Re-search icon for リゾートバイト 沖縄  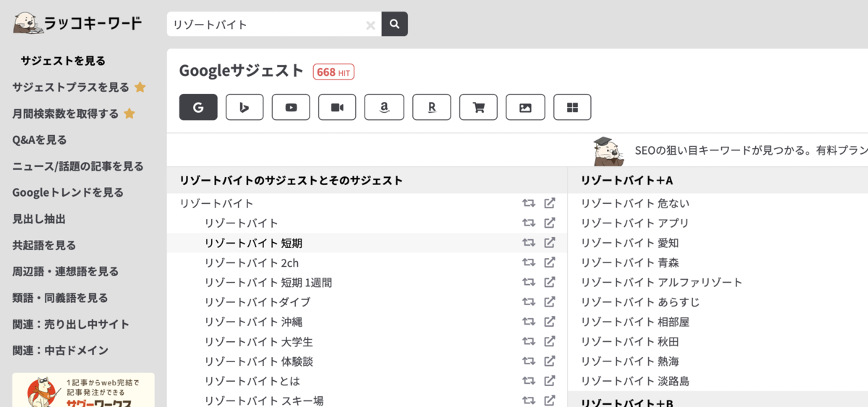pos(529,322)
